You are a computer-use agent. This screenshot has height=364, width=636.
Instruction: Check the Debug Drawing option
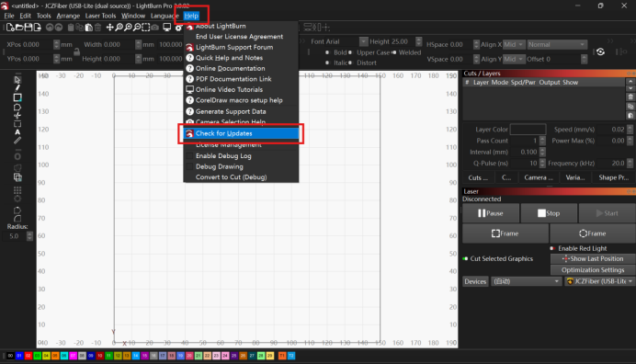point(189,166)
